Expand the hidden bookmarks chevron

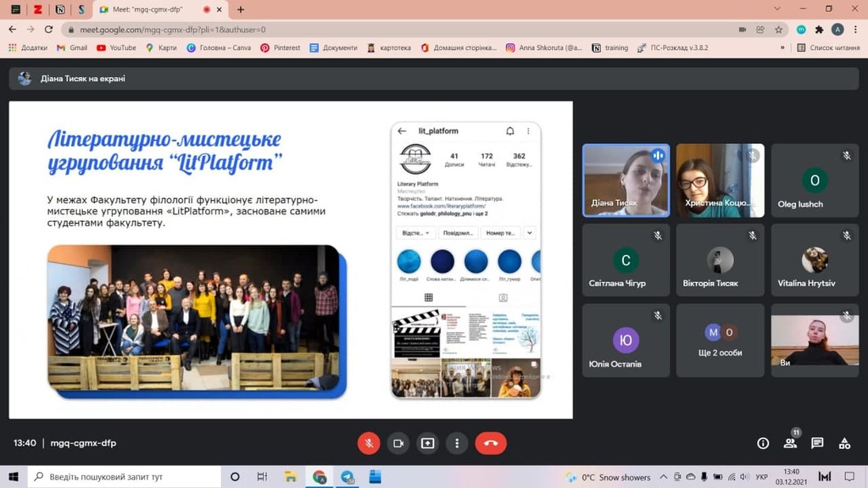(782, 47)
